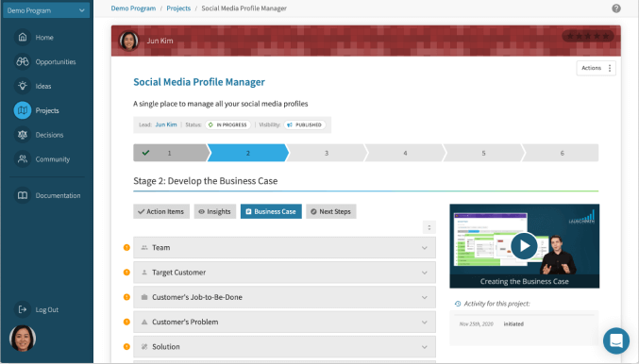This screenshot has height=364, width=639.
Task: Click the star rating in the banner
Action: pos(588,36)
